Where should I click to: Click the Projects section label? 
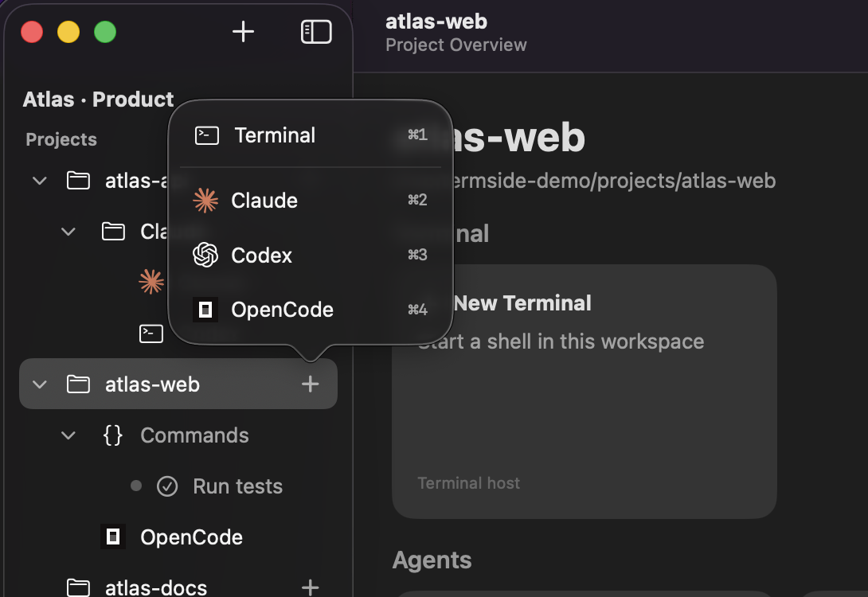coord(61,139)
